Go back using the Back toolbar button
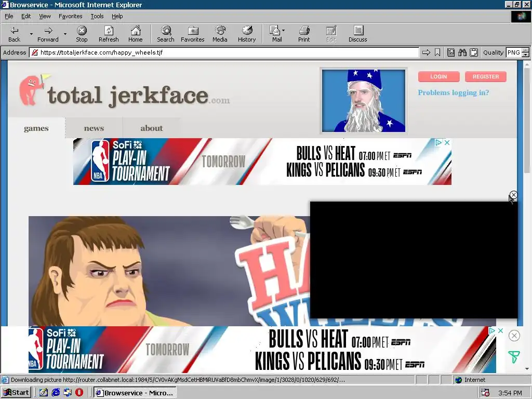 tap(14, 34)
